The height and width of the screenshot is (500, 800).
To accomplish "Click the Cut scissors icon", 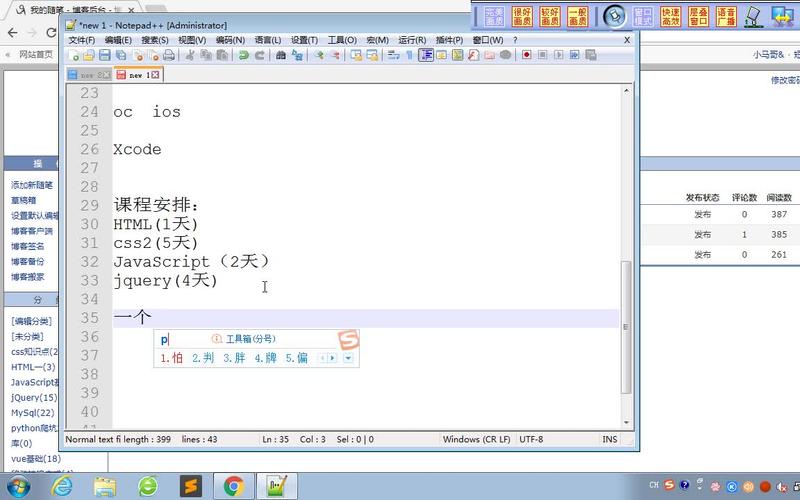I will coord(190,55).
